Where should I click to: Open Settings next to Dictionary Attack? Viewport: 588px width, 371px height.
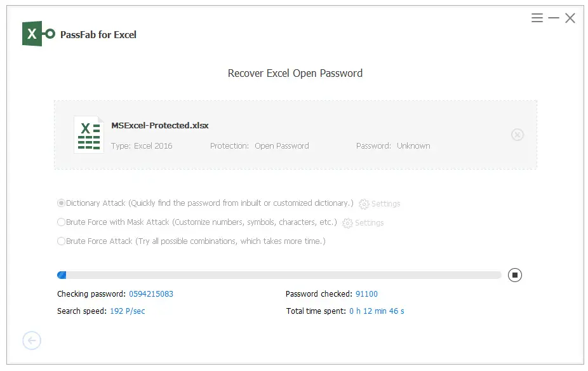[x=385, y=204]
